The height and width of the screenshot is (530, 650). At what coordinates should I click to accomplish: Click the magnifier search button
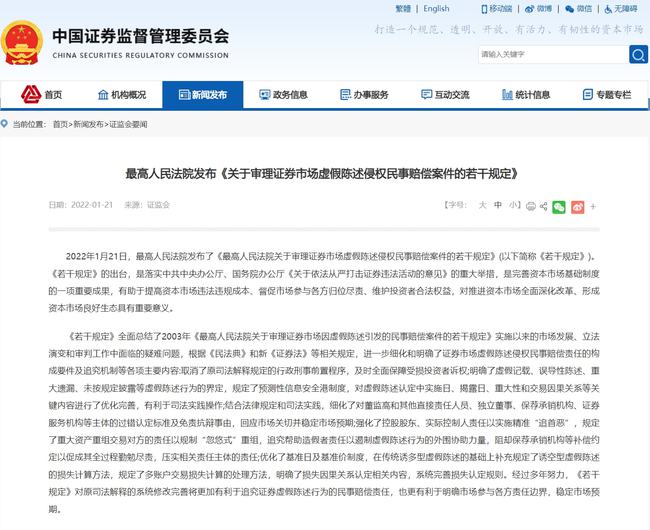tap(638, 55)
